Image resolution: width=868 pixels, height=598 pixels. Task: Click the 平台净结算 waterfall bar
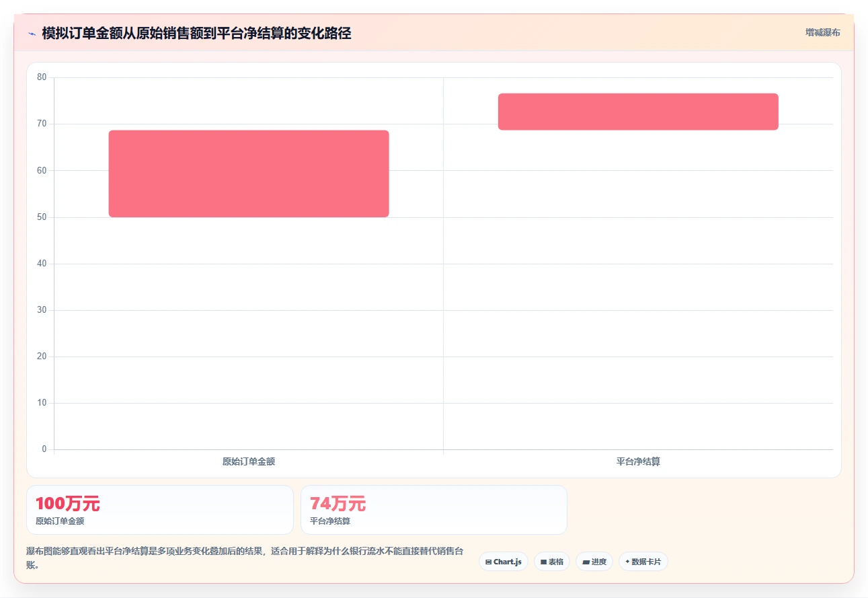point(638,112)
